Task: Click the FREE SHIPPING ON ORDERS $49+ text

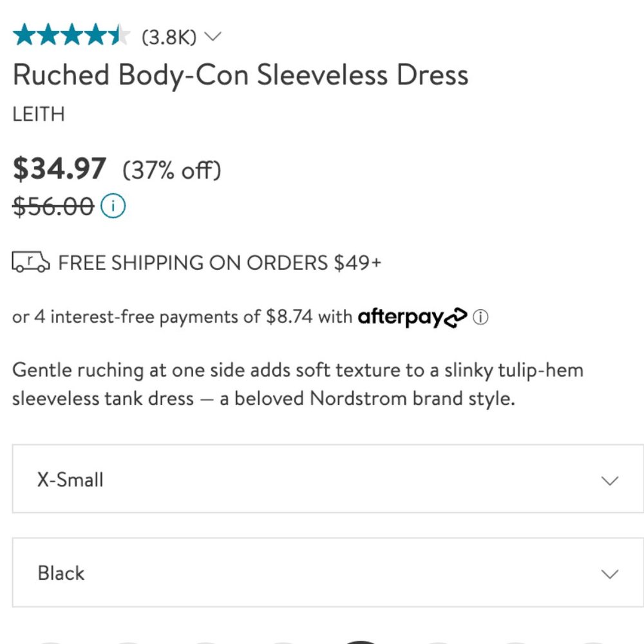Action: click(220, 263)
